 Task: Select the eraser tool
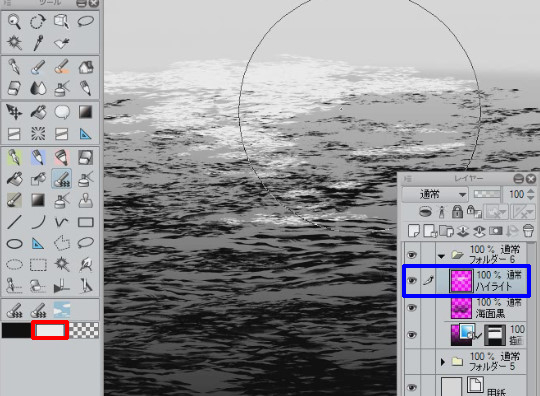[x=14, y=88]
